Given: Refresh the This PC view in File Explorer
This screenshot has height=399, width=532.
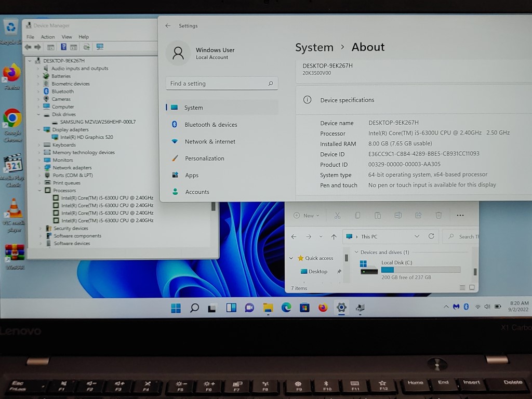Looking at the screenshot, I should 431,236.
